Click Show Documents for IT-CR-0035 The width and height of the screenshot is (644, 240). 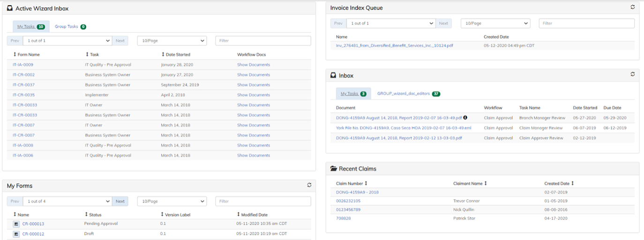click(x=253, y=95)
